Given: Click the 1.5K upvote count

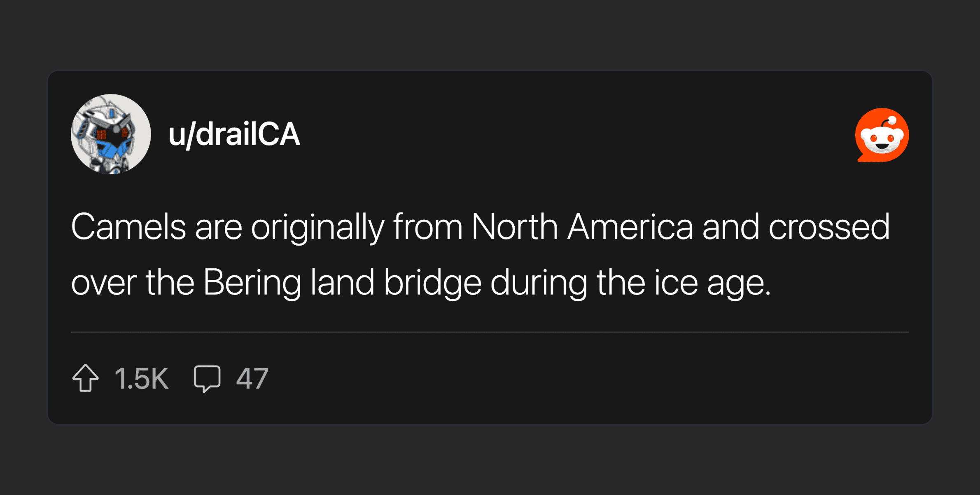Looking at the screenshot, I should coord(141,378).
